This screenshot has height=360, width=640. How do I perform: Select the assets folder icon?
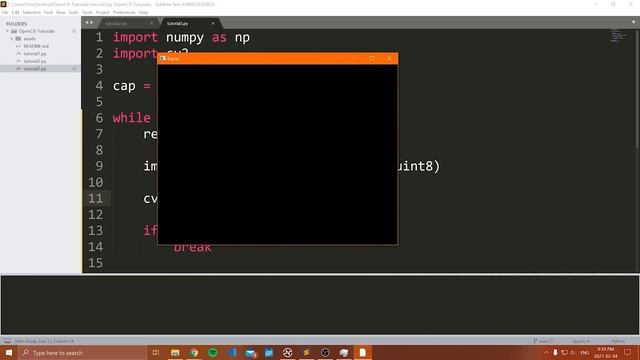point(18,38)
